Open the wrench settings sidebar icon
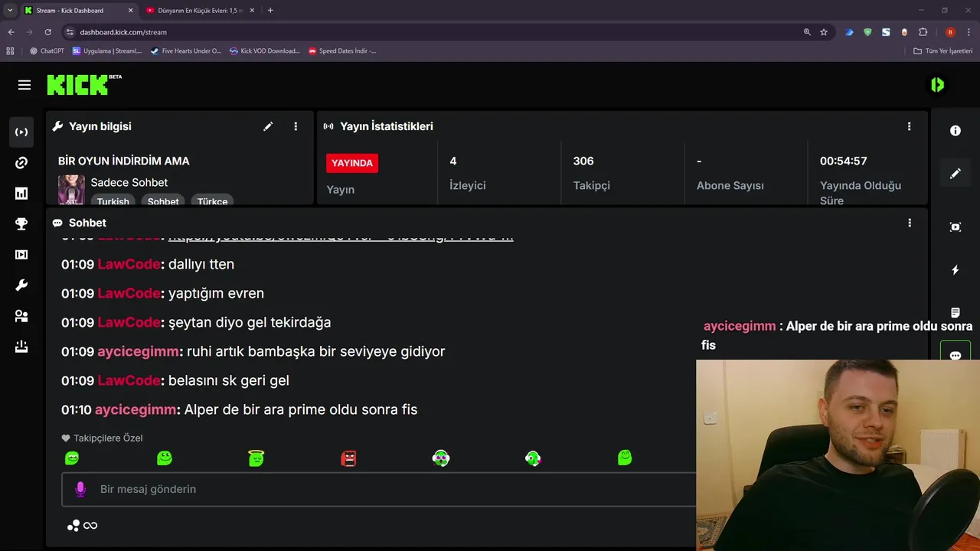This screenshot has width=980, height=551. pyautogui.click(x=21, y=285)
